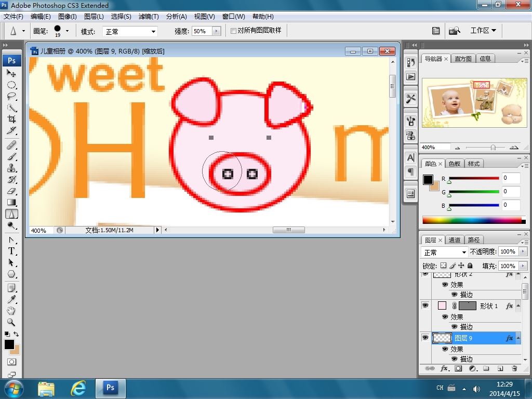
Task: Select the Zoom tool
Action: (11, 322)
